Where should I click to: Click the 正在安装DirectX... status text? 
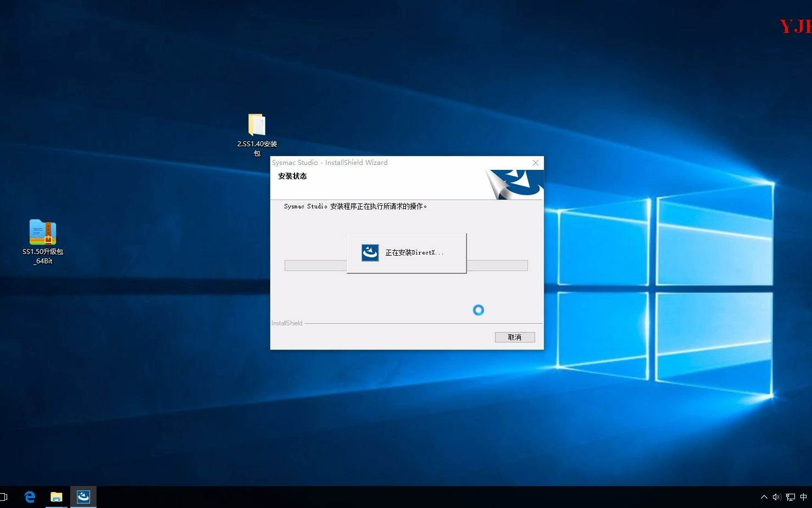pyautogui.click(x=414, y=253)
